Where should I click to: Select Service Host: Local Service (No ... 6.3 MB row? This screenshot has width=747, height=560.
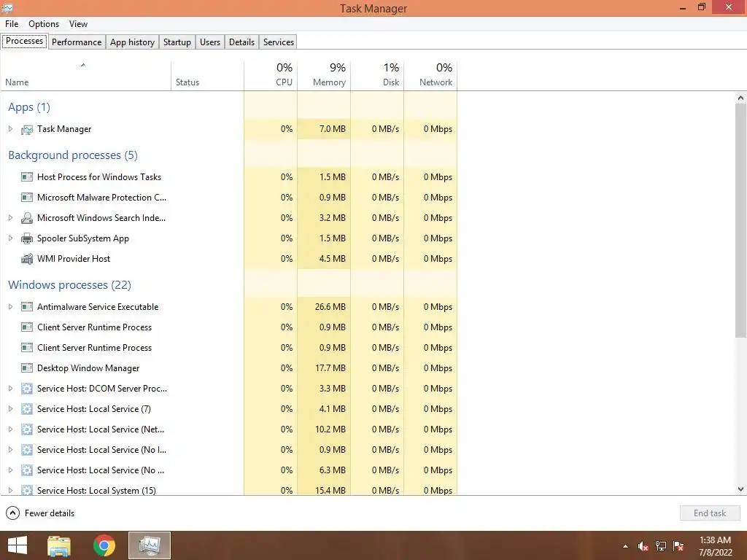(x=228, y=470)
